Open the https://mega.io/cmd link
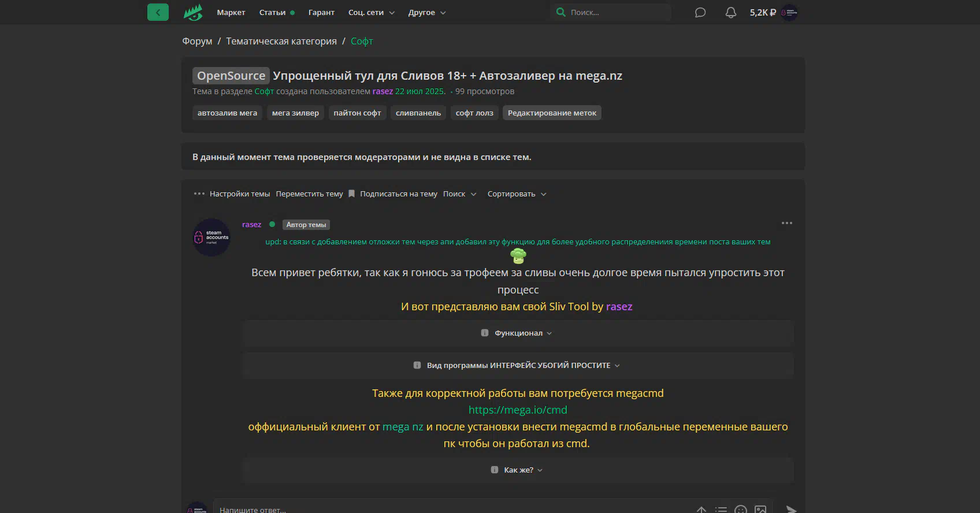980x513 pixels. point(518,410)
